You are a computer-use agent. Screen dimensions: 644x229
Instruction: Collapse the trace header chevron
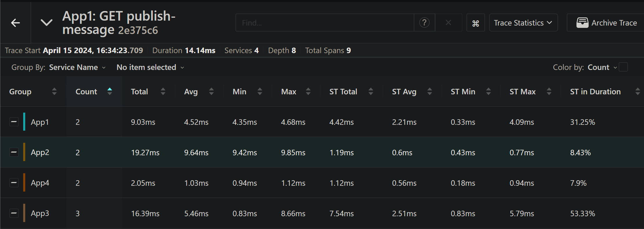point(46,23)
